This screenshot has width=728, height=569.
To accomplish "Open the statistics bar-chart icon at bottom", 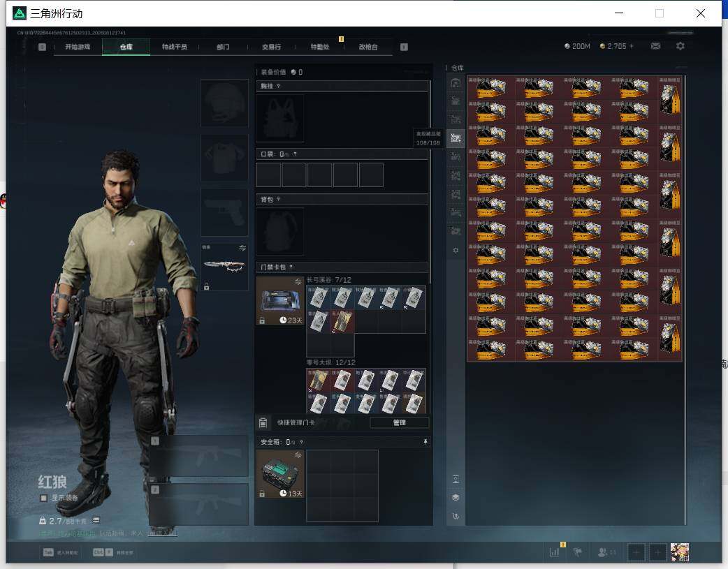I will click(x=554, y=552).
